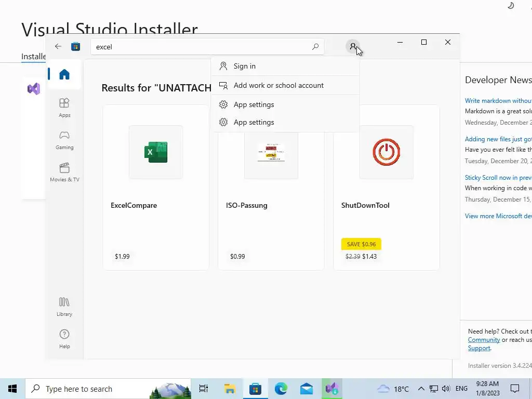
Task: Click the ExcelCompare app icon
Action: click(x=156, y=152)
